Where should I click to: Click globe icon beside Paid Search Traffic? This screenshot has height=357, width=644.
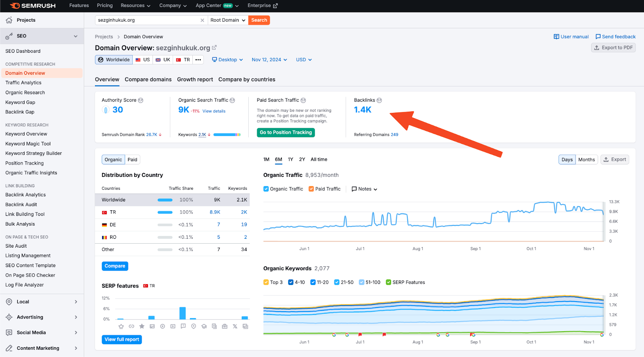(x=303, y=101)
